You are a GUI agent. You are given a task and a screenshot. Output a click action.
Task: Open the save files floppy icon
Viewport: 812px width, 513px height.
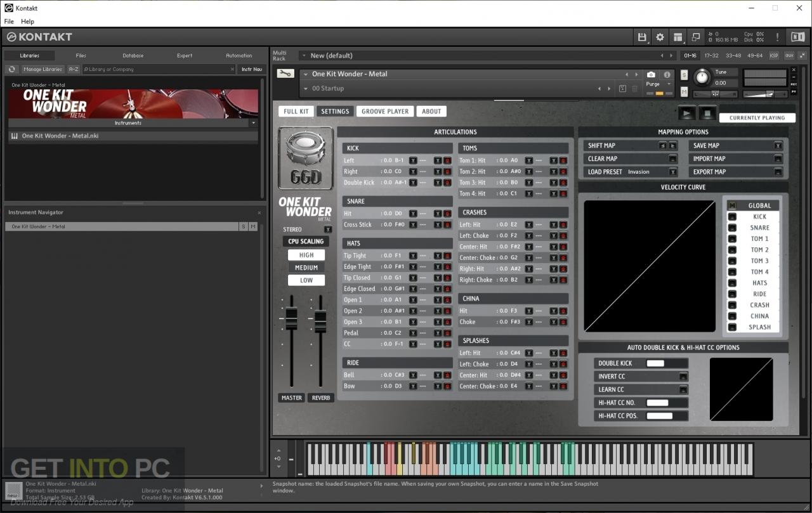coord(642,37)
